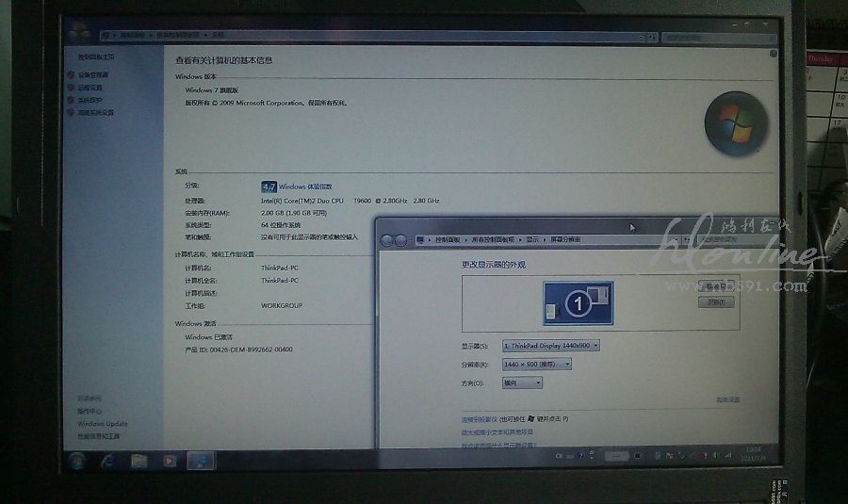Select monitor 1 thumbnail in preview
848x504 pixels.
(x=578, y=302)
